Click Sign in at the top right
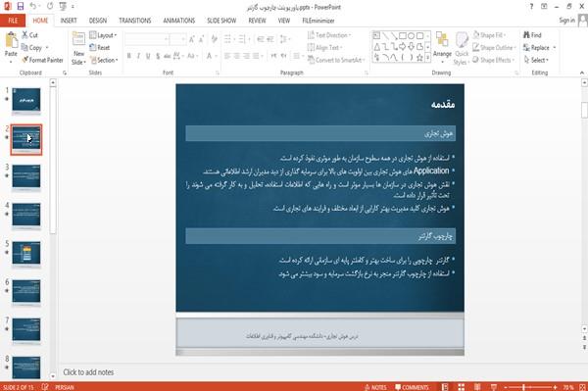Screen dimensions: 588x391 pyautogui.click(x=566, y=21)
